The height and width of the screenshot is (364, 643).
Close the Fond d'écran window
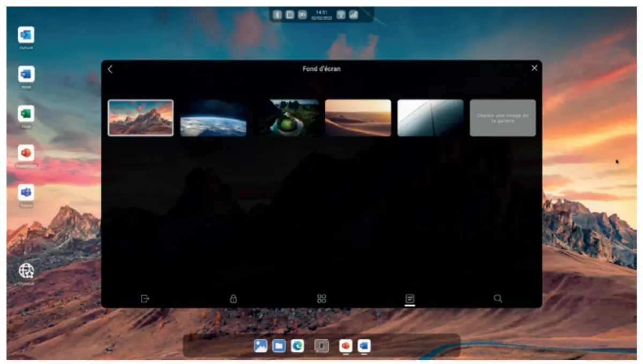pyautogui.click(x=534, y=68)
